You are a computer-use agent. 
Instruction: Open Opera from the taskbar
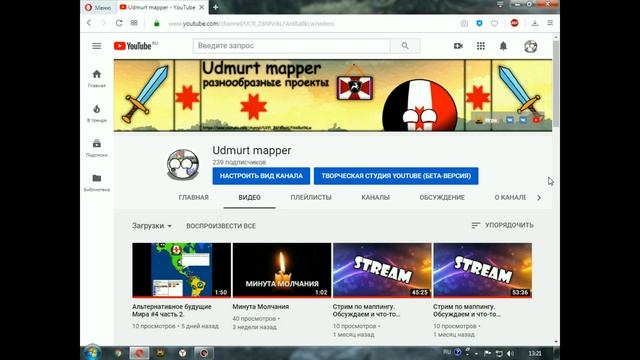(x=139, y=353)
